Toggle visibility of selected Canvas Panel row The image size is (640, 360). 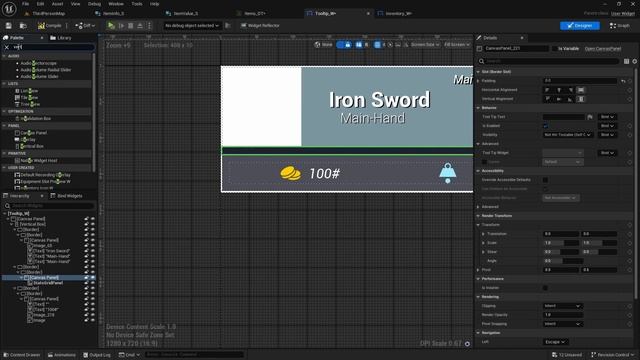pos(93,278)
